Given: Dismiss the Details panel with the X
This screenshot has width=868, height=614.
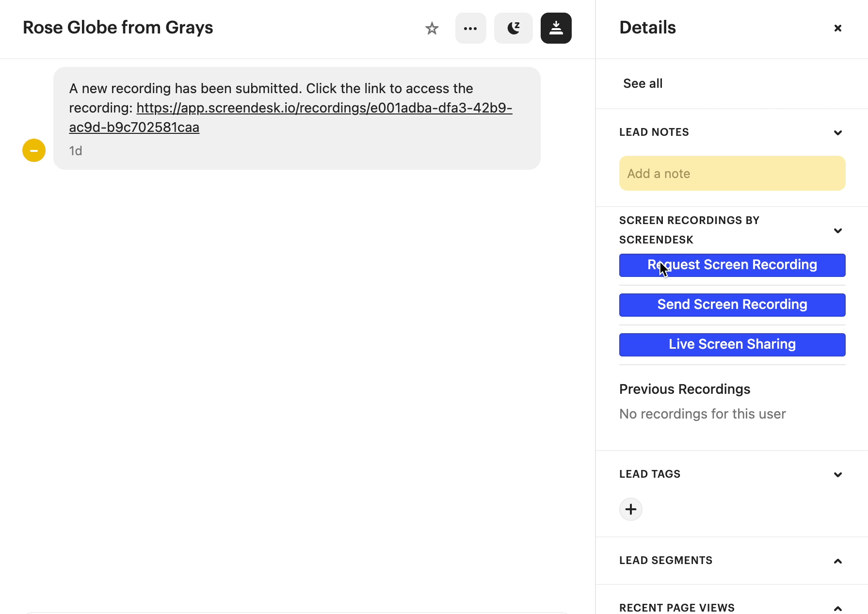Looking at the screenshot, I should tap(837, 28).
